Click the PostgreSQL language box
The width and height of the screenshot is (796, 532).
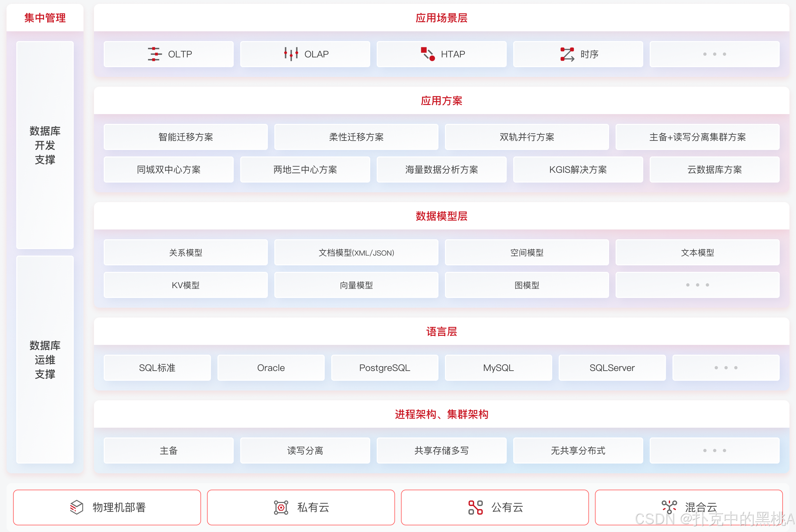(x=385, y=368)
